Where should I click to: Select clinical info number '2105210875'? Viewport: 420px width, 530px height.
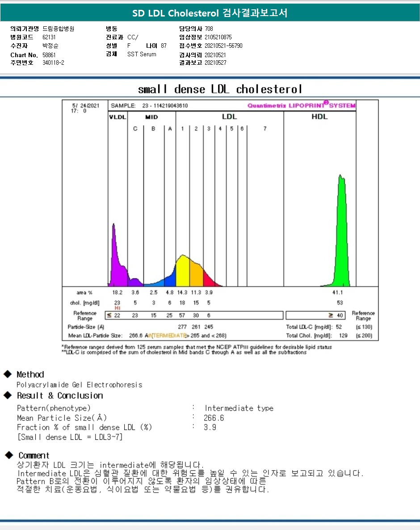pos(218,37)
